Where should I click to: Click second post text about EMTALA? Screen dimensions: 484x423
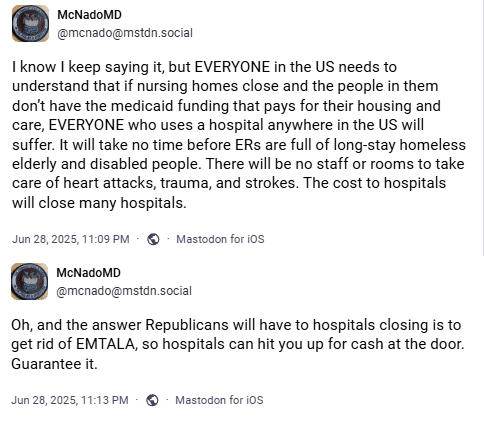[238, 344]
